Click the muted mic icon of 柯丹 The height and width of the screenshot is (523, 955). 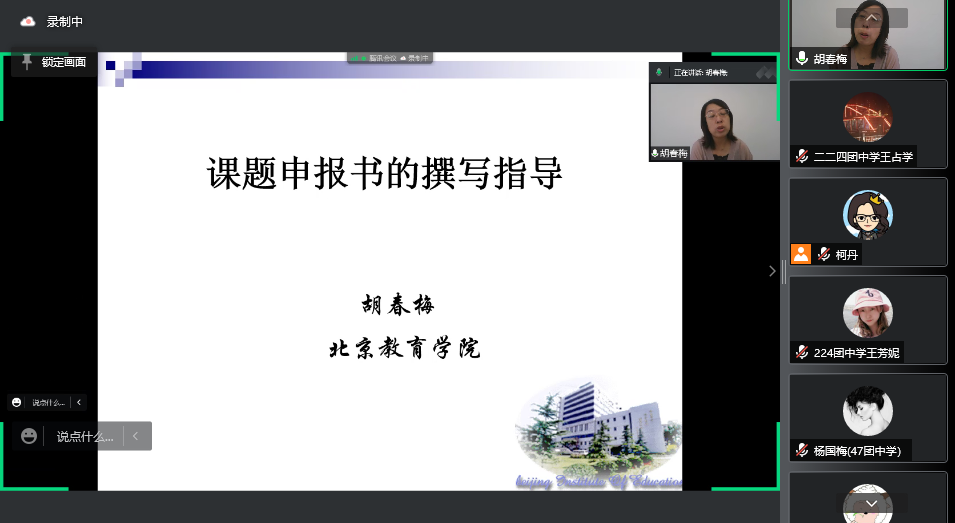823,254
